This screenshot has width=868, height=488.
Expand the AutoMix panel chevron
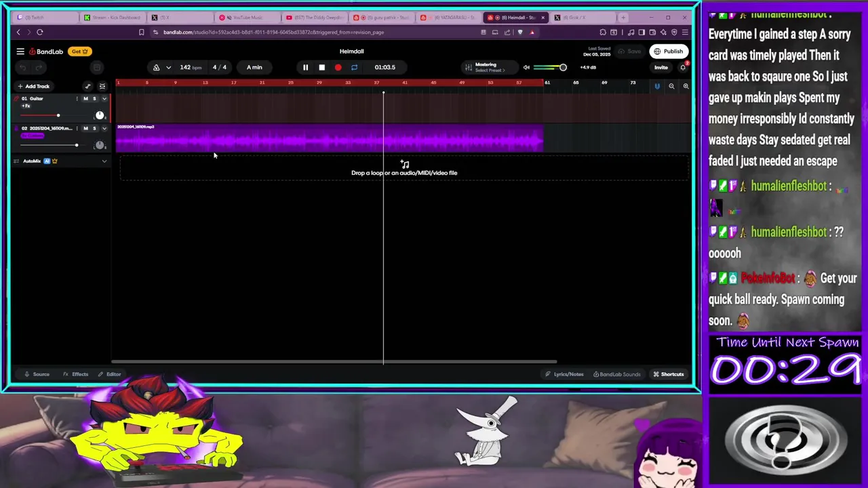click(104, 161)
